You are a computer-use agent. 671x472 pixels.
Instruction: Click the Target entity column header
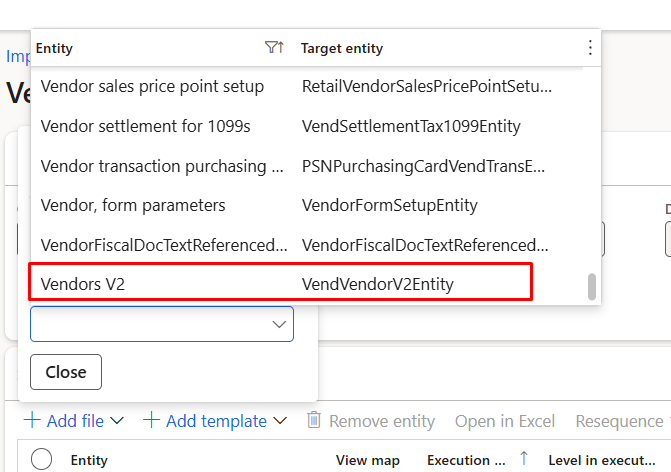click(341, 48)
